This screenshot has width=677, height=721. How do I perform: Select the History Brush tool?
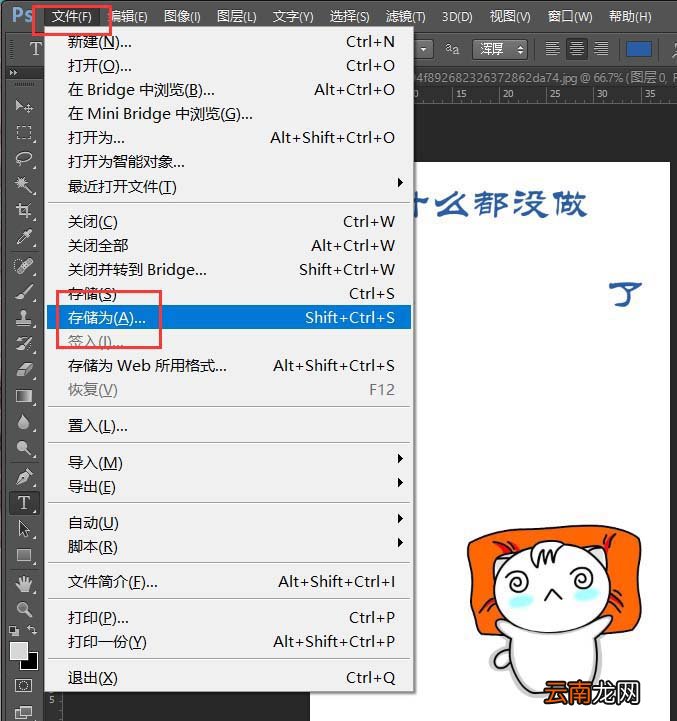[23, 343]
